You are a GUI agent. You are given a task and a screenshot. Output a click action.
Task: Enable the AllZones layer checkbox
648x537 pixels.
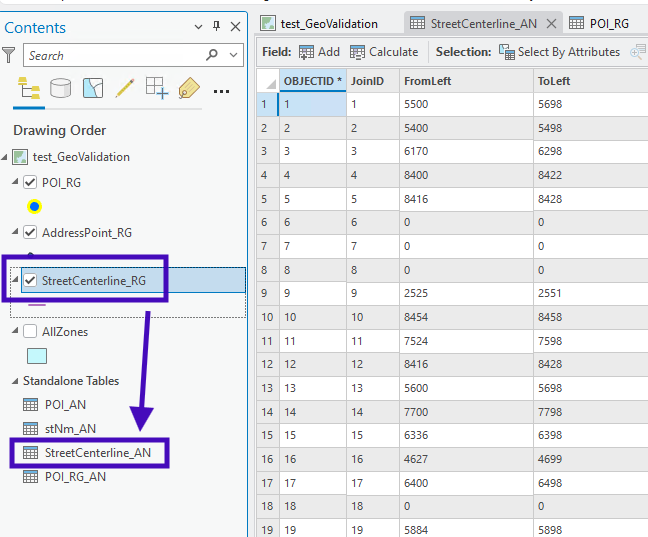(30, 331)
